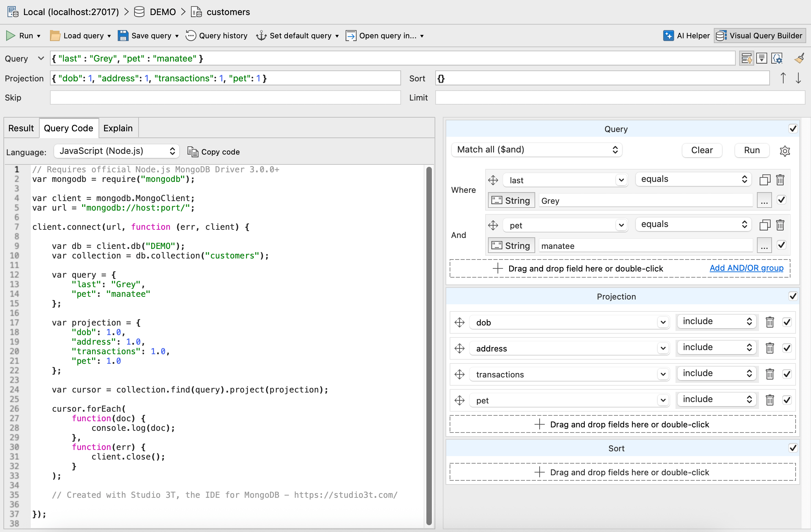Uncheck the dob projection checkbox
The height and width of the screenshot is (532, 811).
coord(787,322)
